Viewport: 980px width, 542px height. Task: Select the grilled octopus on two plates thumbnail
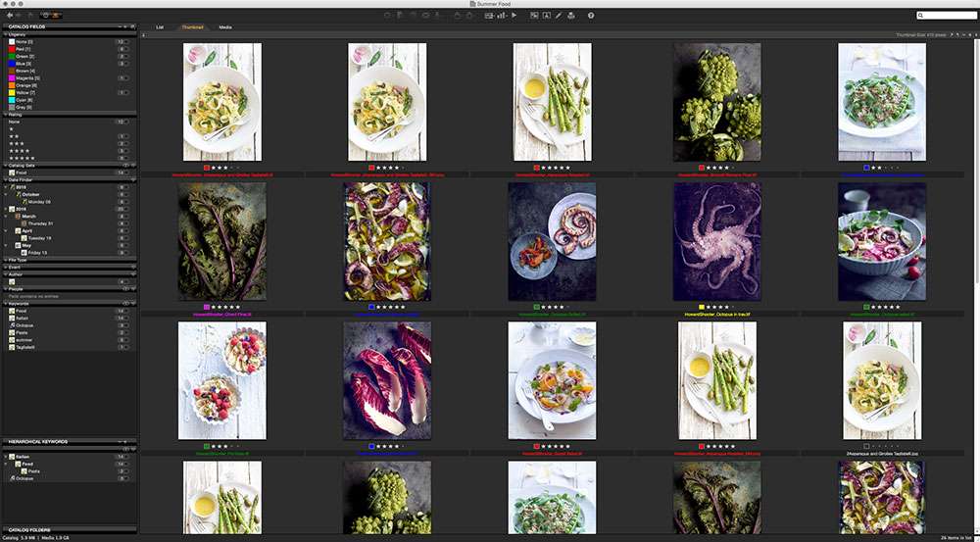point(552,241)
